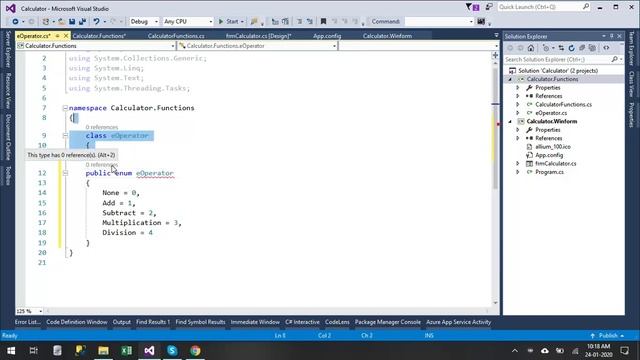The width and height of the screenshot is (640, 360).
Task: Open the Immediate Window tab
Action: pyautogui.click(x=255, y=322)
